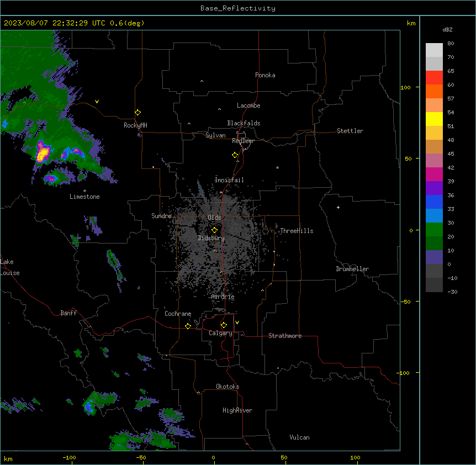Select the Cochrane label

click(178, 314)
